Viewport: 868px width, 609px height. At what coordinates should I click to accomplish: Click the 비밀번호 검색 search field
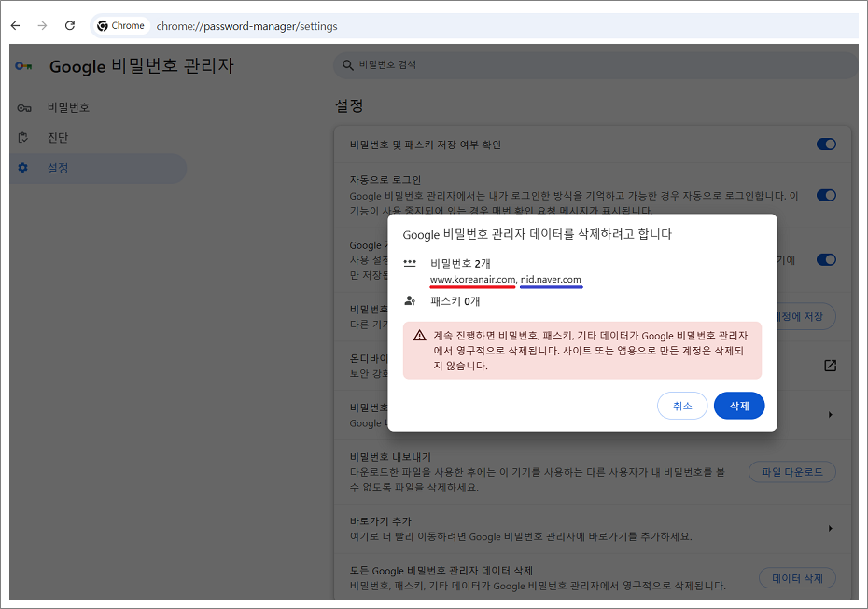click(595, 65)
